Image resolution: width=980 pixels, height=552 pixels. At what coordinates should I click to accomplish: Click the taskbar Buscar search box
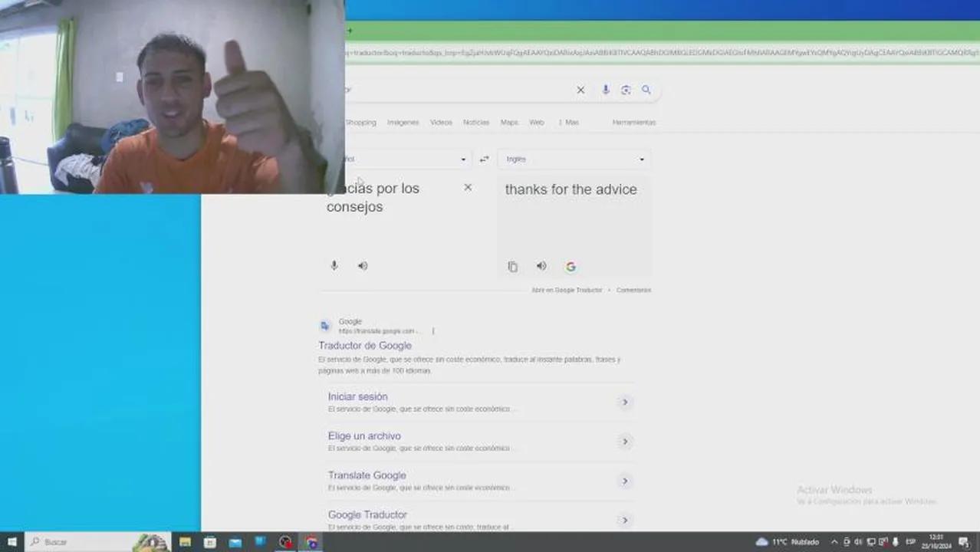(x=97, y=542)
